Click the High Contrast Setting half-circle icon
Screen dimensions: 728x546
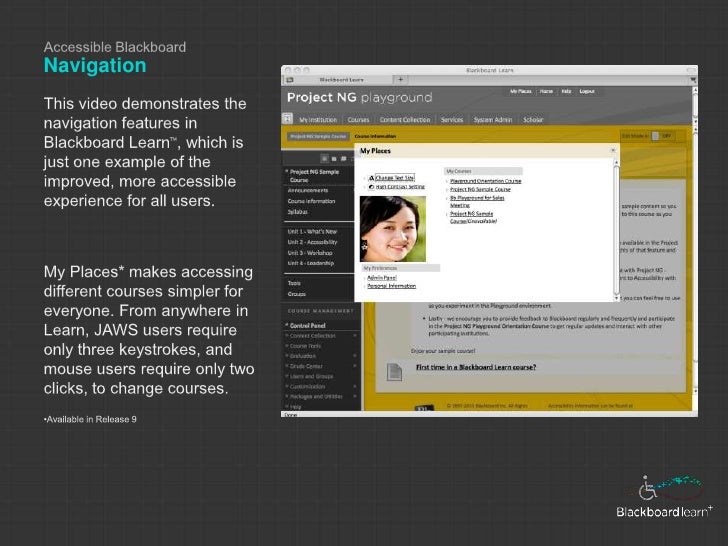[x=371, y=187]
